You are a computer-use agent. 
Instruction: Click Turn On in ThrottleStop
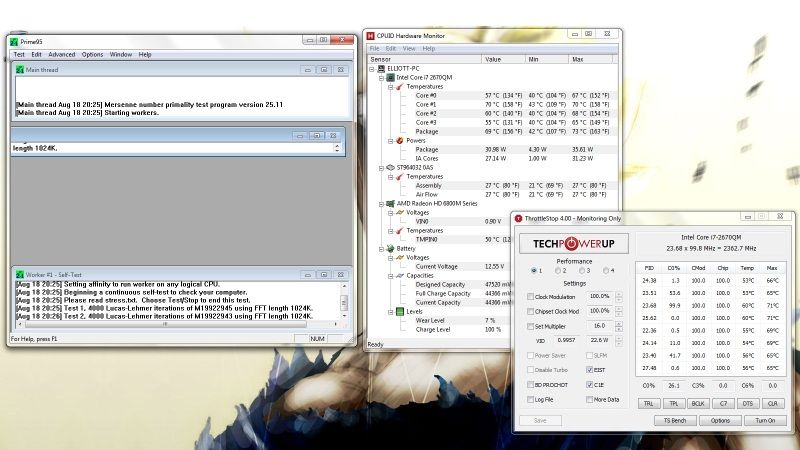point(765,420)
